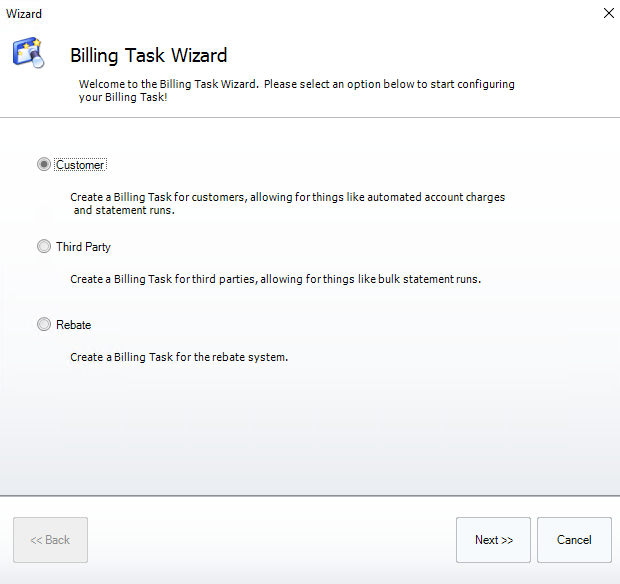This screenshot has height=584, width=620.
Task: Select the Third Party radio button circle
Action: (x=44, y=246)
